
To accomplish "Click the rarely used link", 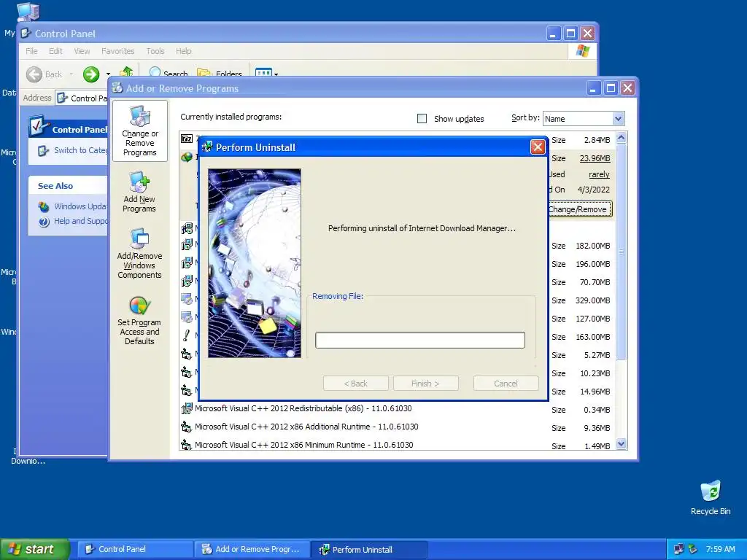I will click(599, 174).
